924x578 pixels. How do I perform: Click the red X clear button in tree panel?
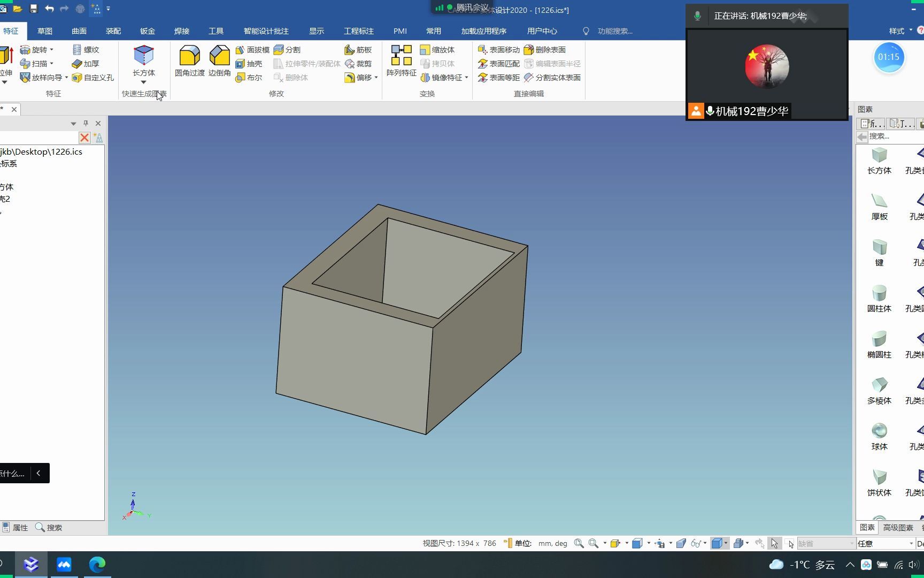click(84, 138)
